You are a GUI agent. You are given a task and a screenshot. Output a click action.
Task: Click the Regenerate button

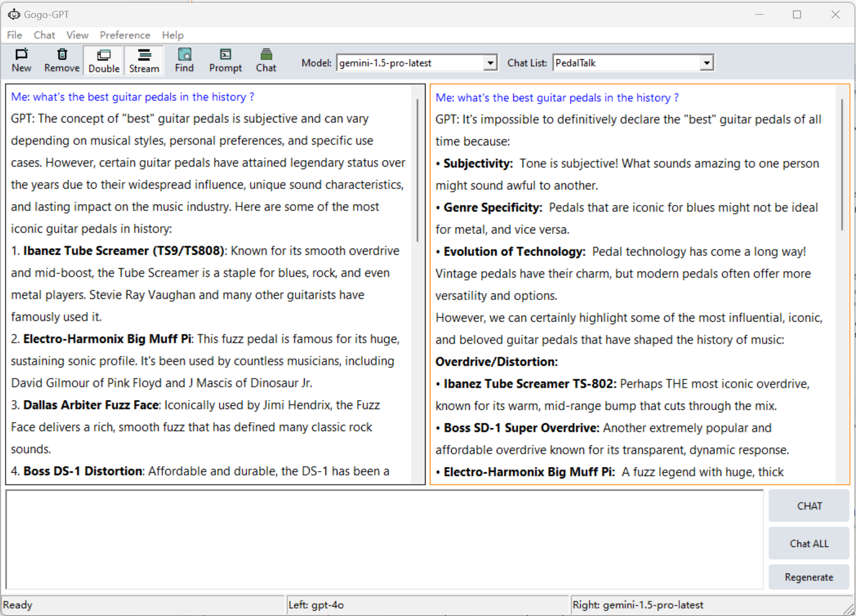[x=809, y=577]
